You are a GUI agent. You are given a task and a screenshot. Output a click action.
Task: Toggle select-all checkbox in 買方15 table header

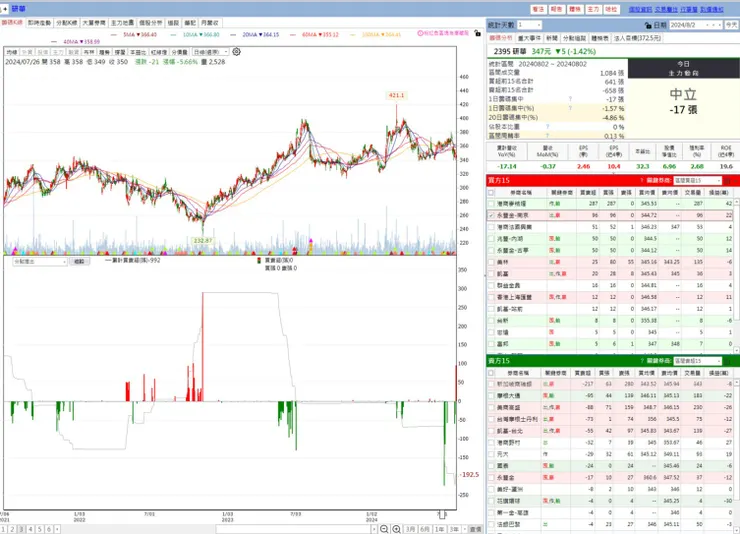click(x=491, y=192)
